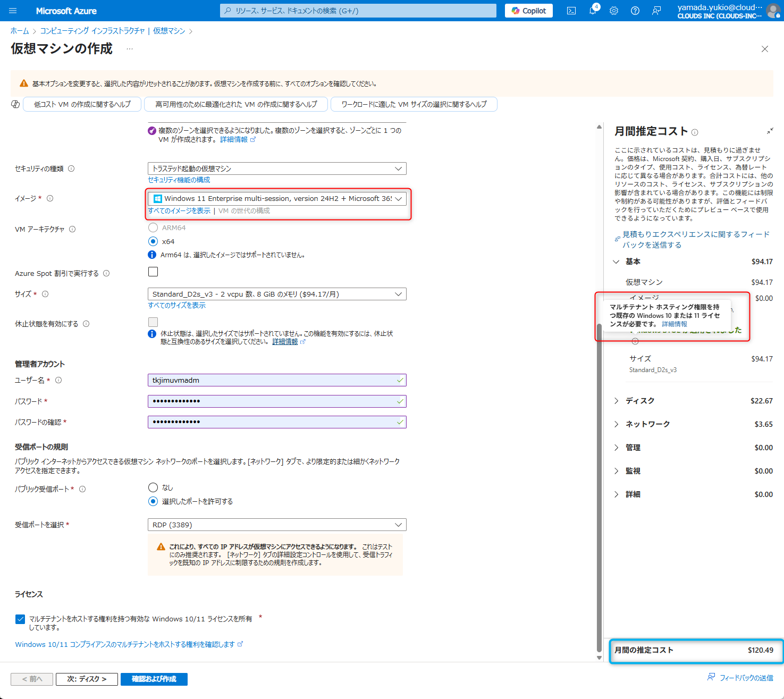Open the サイズ dropdown with Standard_D2s_v3
Screen dimensions: 784x699
pyautogui.click(x=277, y=294)
